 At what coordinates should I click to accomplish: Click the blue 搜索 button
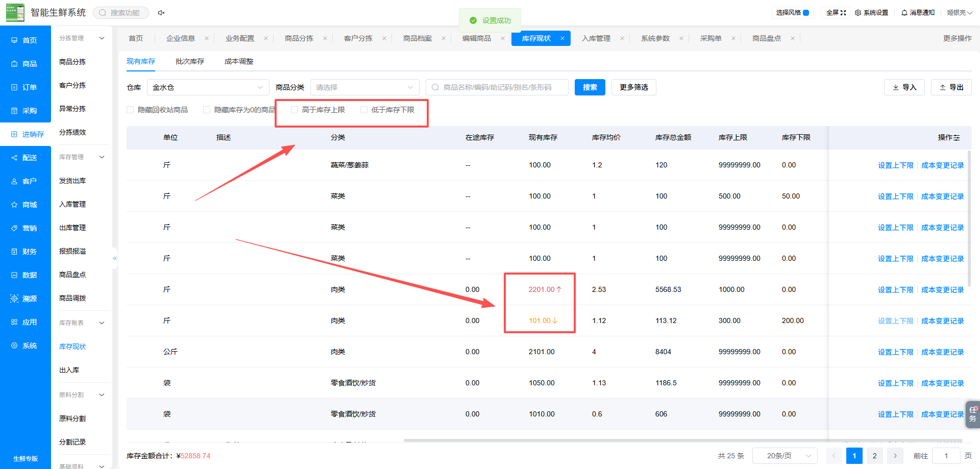pyautogui.click(x=590, y=87)
